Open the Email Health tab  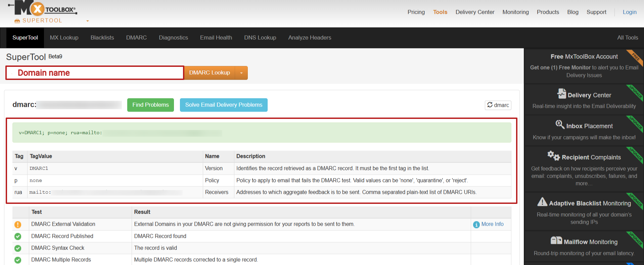click(x=216, y=38)
